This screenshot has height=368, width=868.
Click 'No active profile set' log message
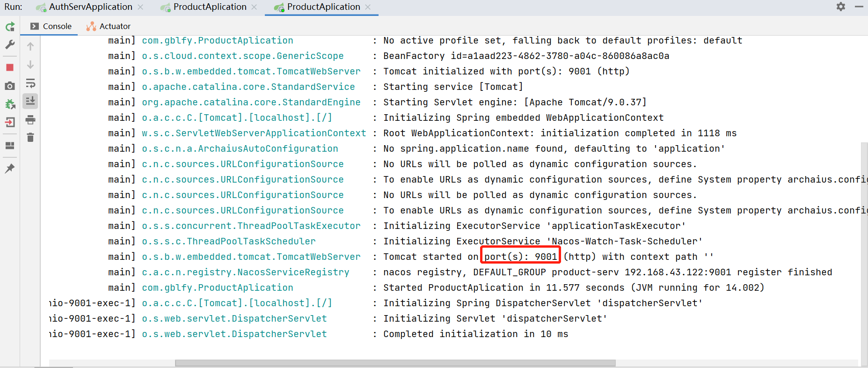[x=562, y=40]
